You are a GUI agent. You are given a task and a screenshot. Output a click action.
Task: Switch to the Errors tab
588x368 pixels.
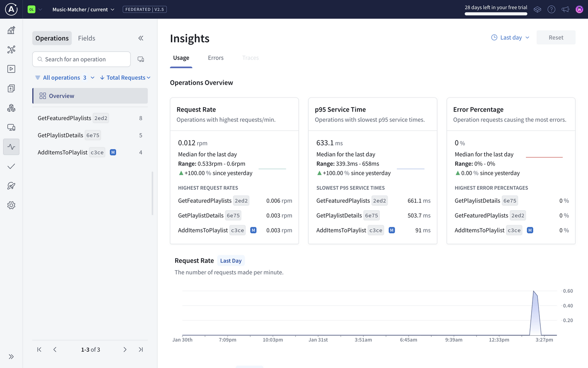(x=216, y=58)
